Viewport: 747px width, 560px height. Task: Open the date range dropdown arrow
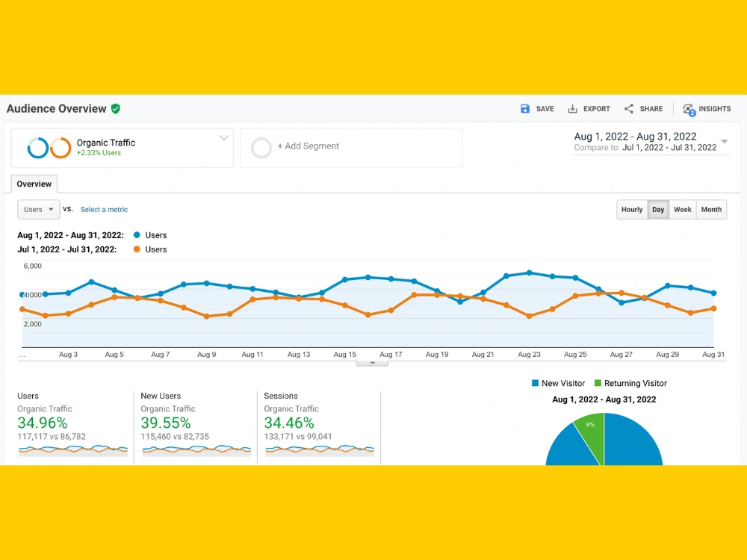click(x=724, y=141)
